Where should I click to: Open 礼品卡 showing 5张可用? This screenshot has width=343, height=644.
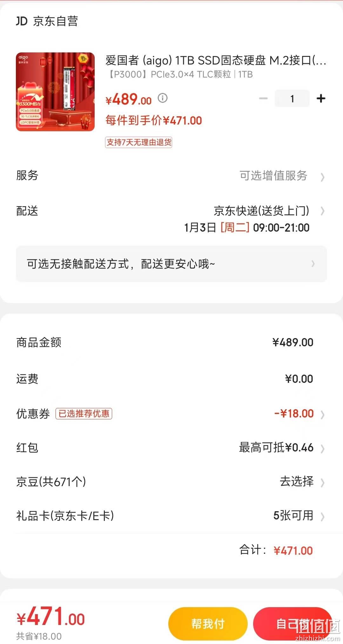tap(171, 516)
